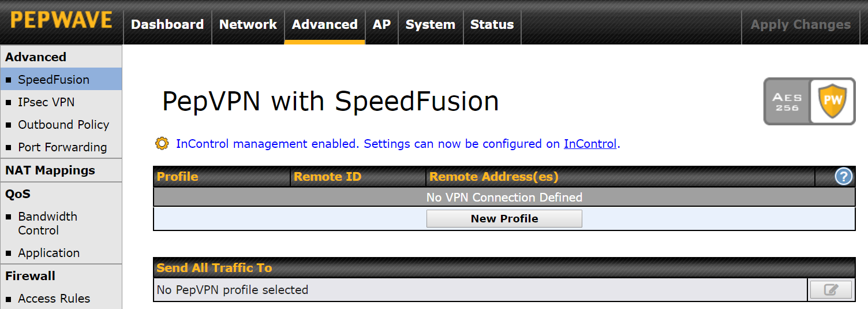Open IPsec VPN settings
Viewport: 868px width, 309px height.
coord(46,102)
